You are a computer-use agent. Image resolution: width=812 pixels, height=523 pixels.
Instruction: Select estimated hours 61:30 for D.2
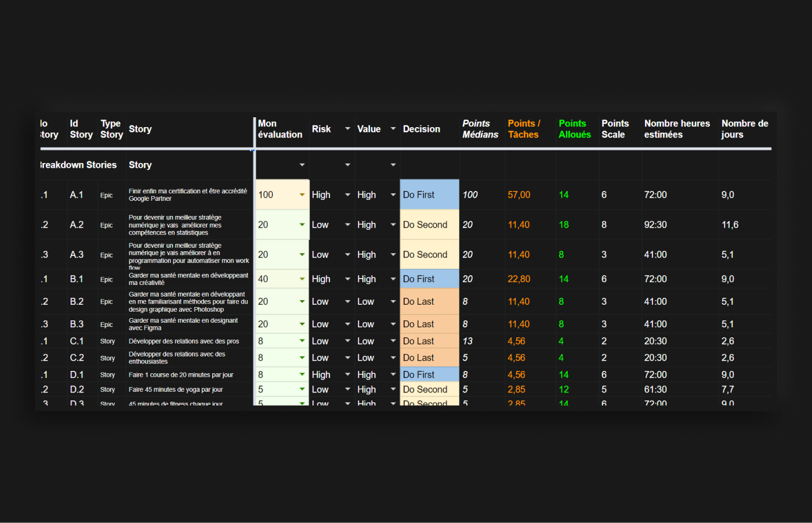point(655,389)
